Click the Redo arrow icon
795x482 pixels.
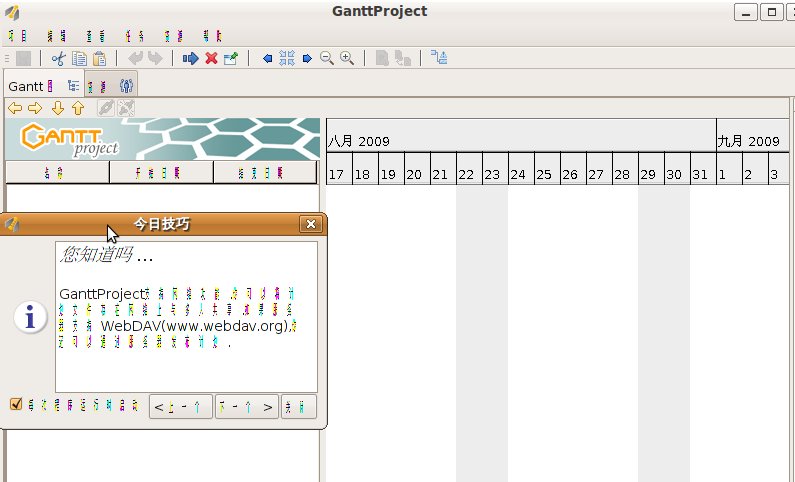[155, 58]
